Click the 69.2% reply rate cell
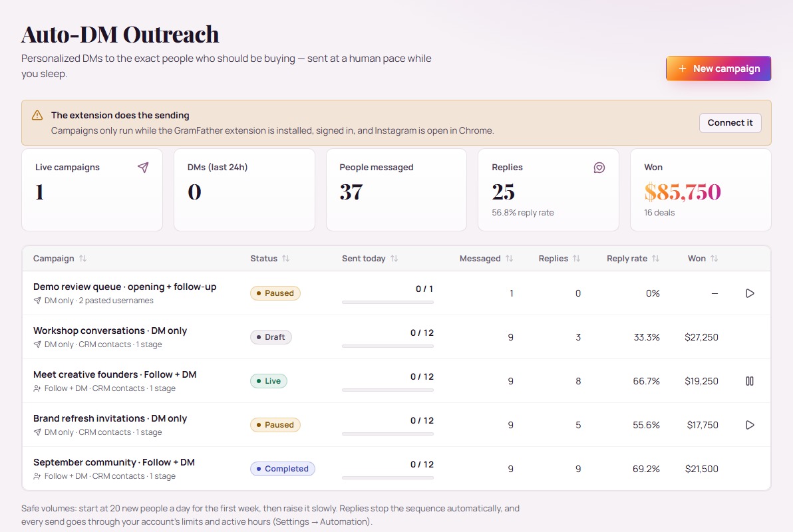The width and height of the screenshot is (793, 532). (647, 469)
